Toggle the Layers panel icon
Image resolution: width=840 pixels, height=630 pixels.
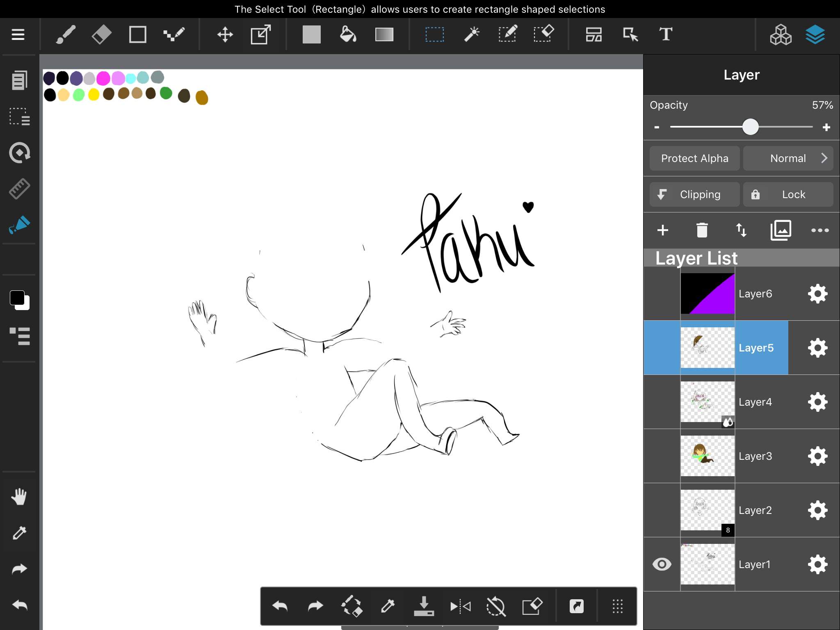click(815, 34)
